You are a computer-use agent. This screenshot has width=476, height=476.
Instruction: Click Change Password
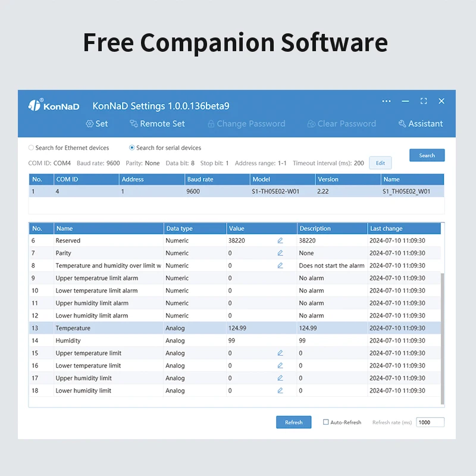point(246,124)
